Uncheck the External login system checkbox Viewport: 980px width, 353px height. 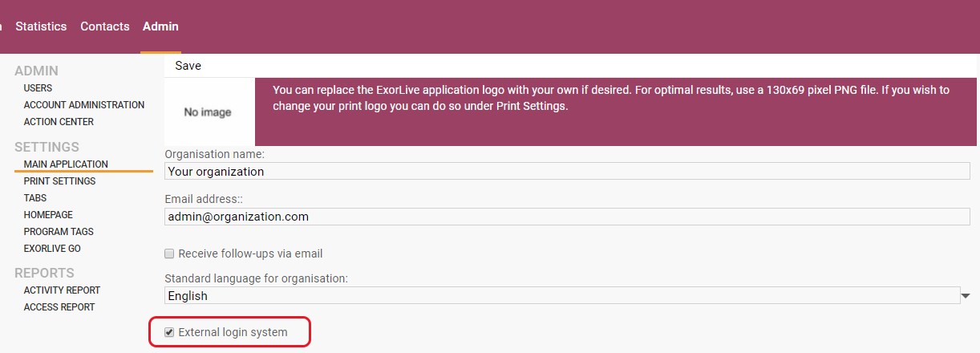click(x=169, y=332)
